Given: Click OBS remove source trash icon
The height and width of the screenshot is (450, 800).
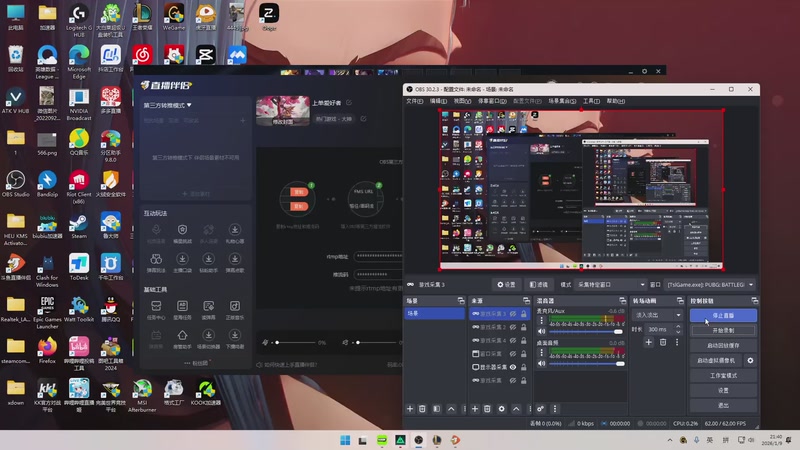Looking at the screenshot, I should 487,409.
